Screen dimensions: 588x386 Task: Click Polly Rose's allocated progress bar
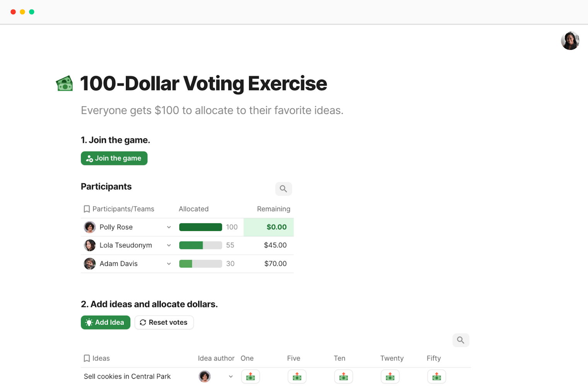pos(201,227)
